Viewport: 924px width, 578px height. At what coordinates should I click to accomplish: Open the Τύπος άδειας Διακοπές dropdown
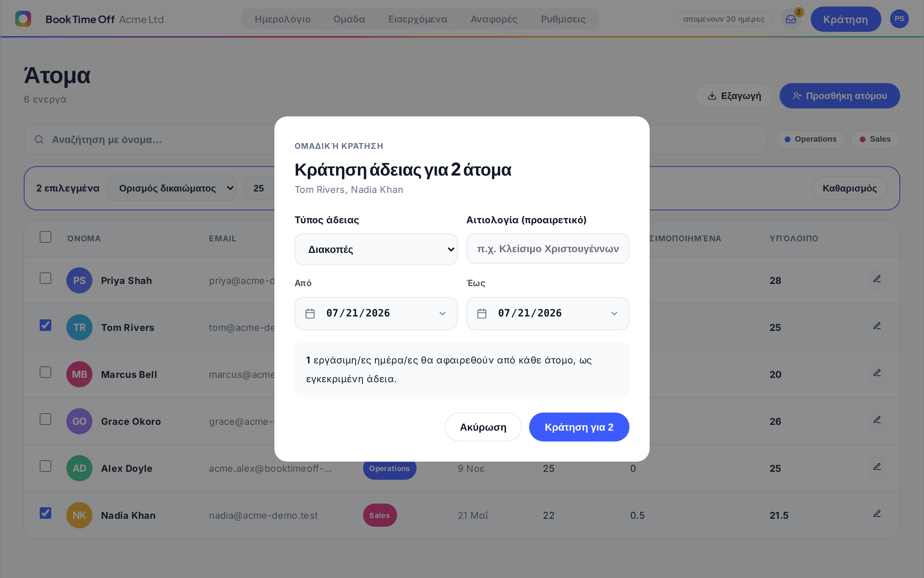point(376,249)
